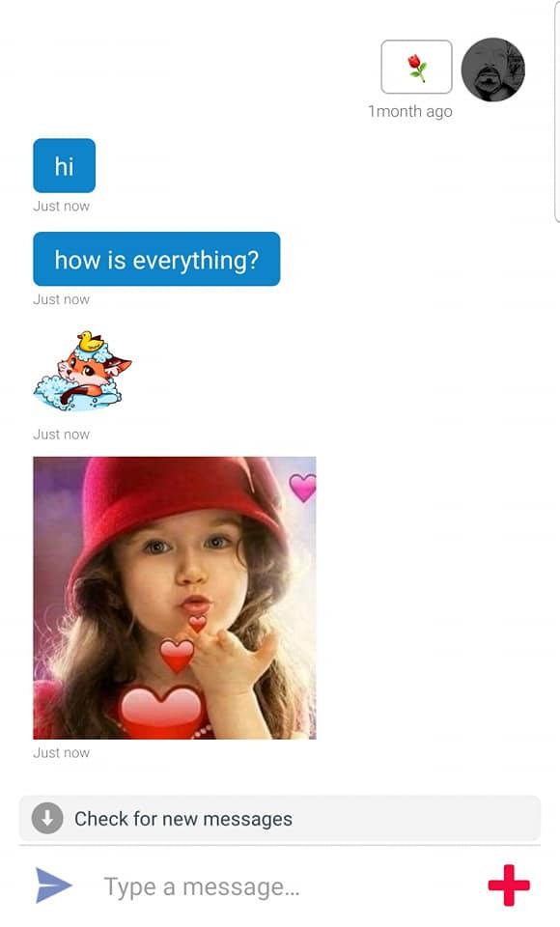The width and height of the screenshot is (560, 927).
Task: Tap the large red heart on photo
Action: [x=160, y=711]
